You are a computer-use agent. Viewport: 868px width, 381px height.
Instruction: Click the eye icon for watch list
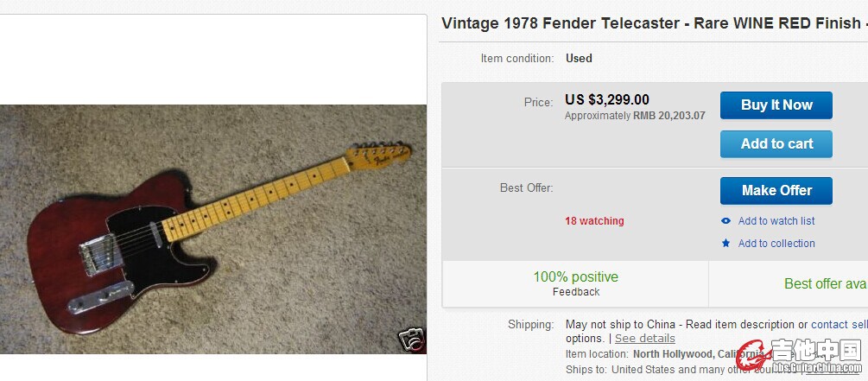(x=725, y=221)
